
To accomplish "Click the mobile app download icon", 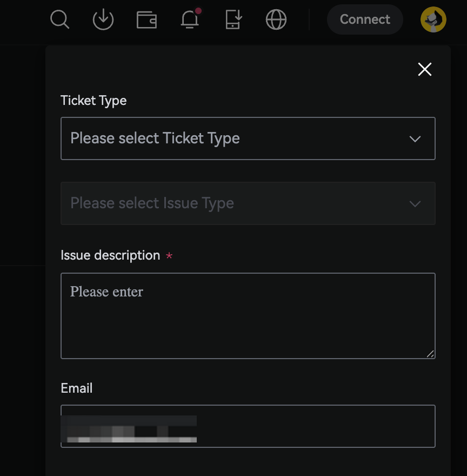I will [234, 20].
